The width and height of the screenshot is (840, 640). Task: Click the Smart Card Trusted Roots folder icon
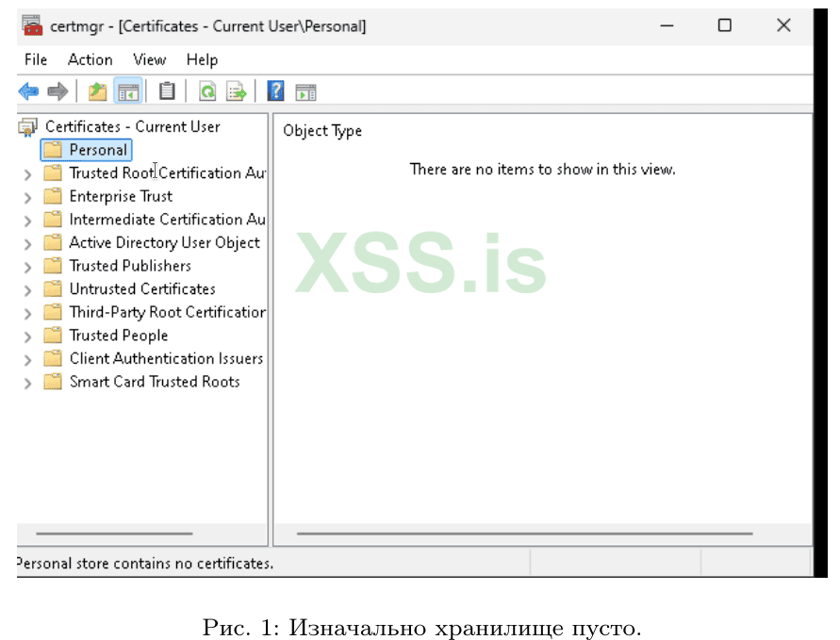[x=53, y=382]
